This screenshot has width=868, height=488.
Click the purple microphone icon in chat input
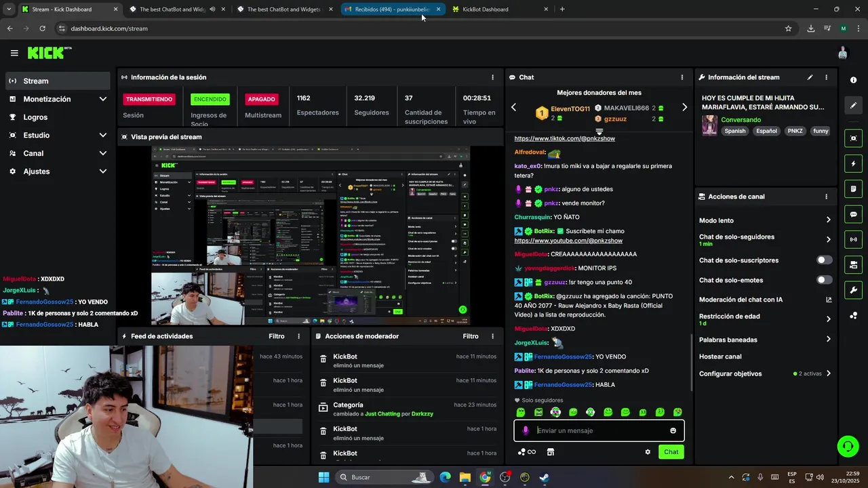(x=526, y=430)
